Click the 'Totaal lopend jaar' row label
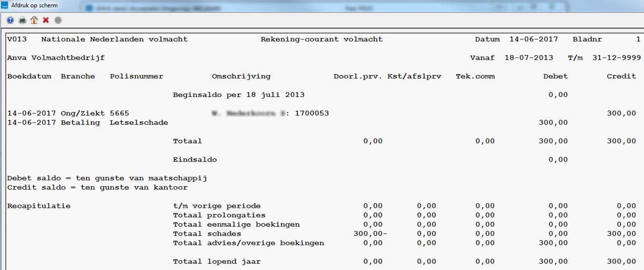The width and height of the screenshot is (644, 270). point(217,261)
